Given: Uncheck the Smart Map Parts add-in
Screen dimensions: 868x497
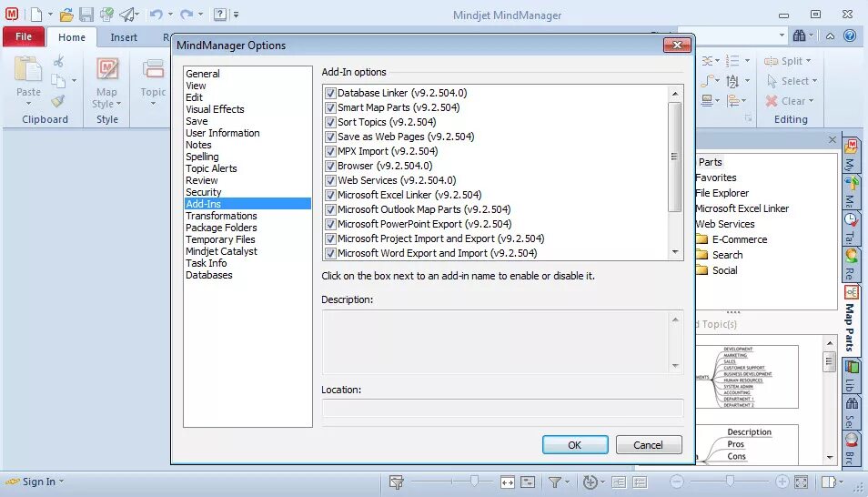Looking at the screenshot, I should click(x=330, y=107).
